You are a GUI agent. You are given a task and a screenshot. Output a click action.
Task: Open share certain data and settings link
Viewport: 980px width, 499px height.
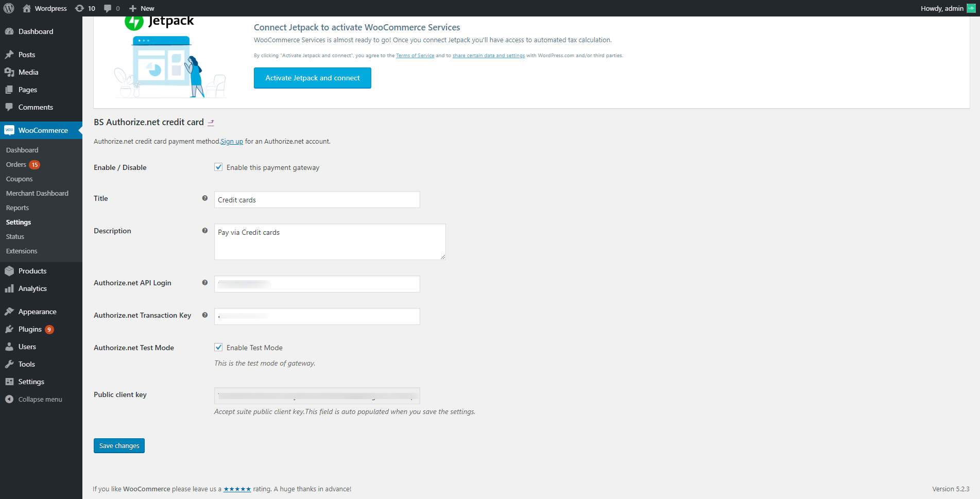point(489,56)
